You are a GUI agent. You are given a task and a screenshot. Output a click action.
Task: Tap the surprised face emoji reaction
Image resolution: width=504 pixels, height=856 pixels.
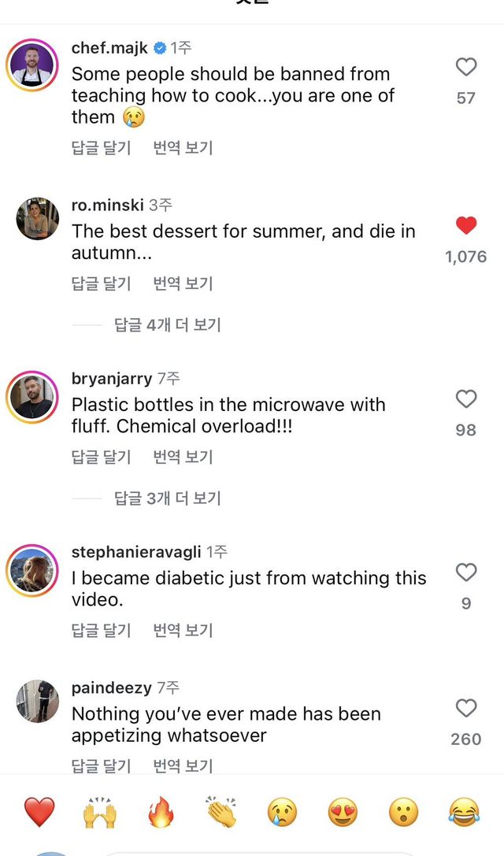(404, 812)
